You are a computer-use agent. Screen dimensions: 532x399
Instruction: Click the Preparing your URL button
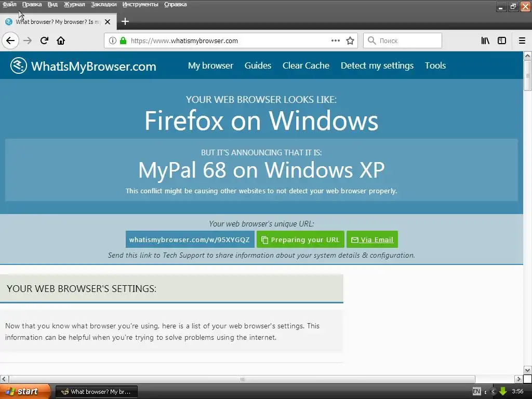pyautogui.click(x=300, y=240)
